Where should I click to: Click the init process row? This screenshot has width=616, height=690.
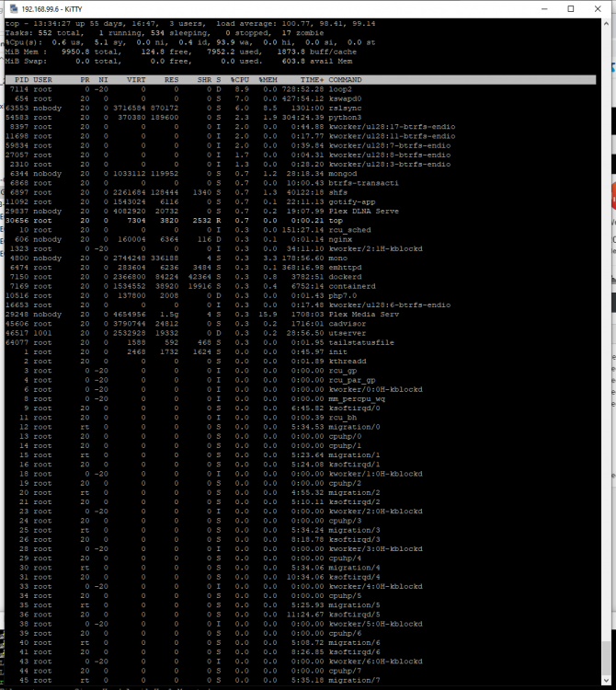click(x=301, y=351)
